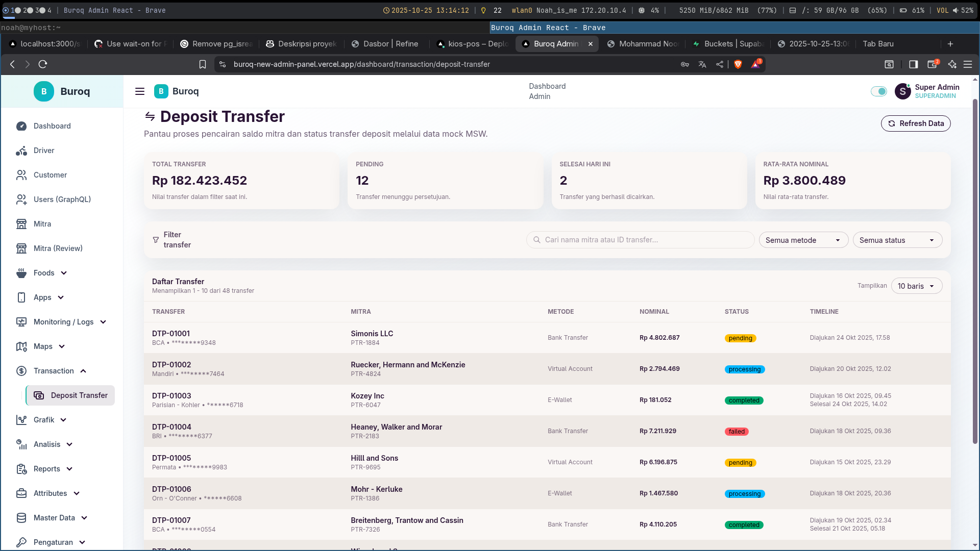Image resolution: width=980 pixels, height=551 pixels.
Task: Click the Mitra store icon in sidebar
Action: 21,224
